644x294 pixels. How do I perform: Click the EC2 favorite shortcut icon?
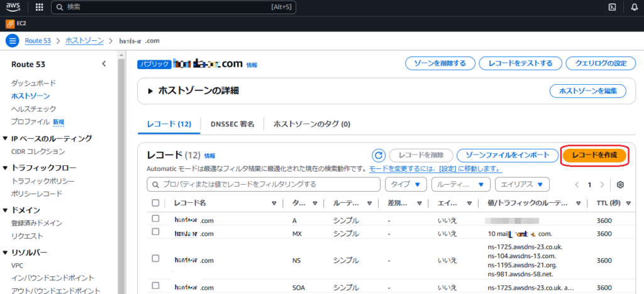(10, 24)
